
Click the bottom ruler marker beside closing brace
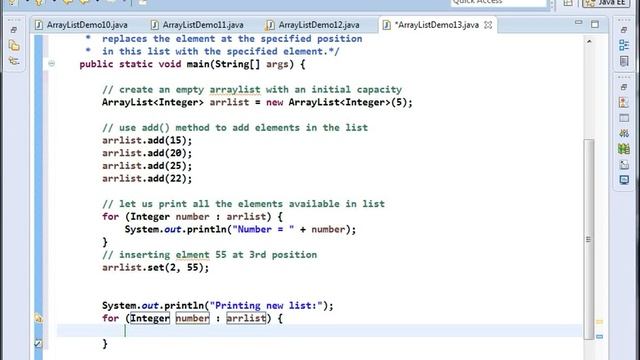pos(38,344)
